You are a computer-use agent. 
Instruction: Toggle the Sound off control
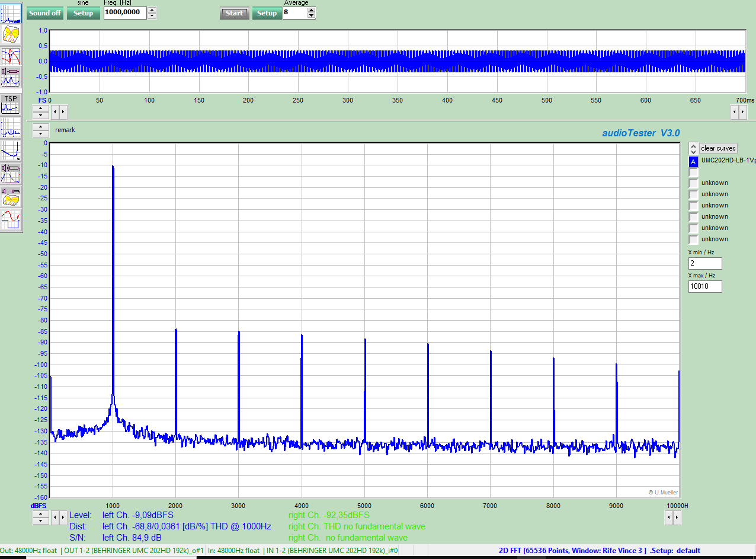(44, 12)
